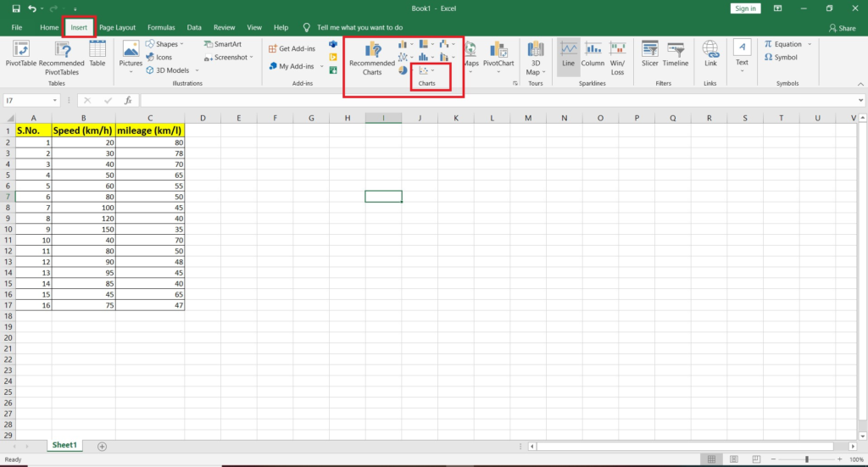Expand the Text group dropdown
The image size is (868, 467).
pos(742,71)
